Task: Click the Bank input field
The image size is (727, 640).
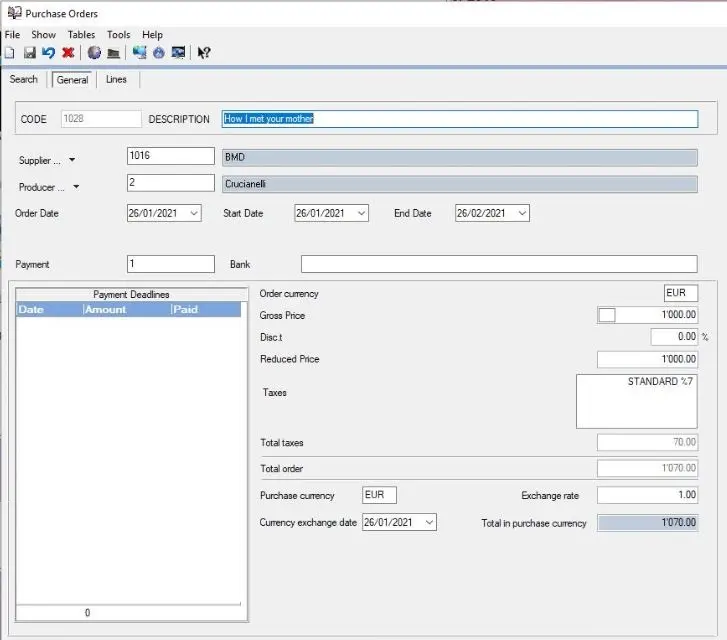Action: pos(498,264)
